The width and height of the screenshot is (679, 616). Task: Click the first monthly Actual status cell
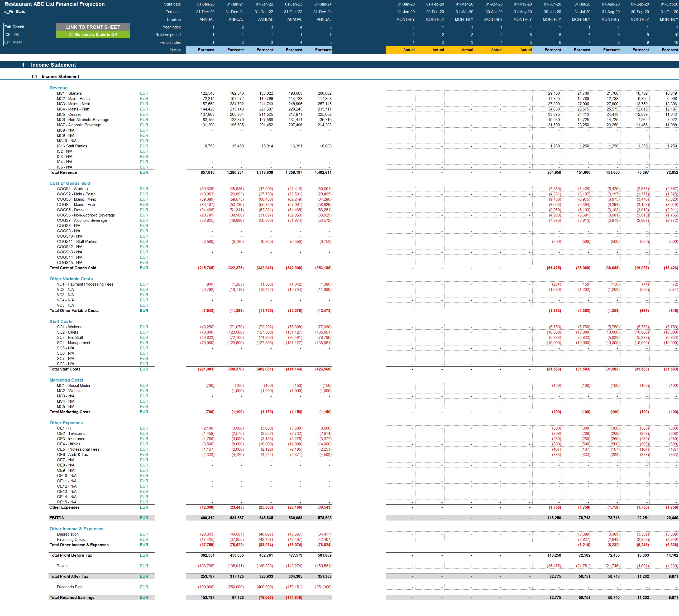[x=400, y=50]
